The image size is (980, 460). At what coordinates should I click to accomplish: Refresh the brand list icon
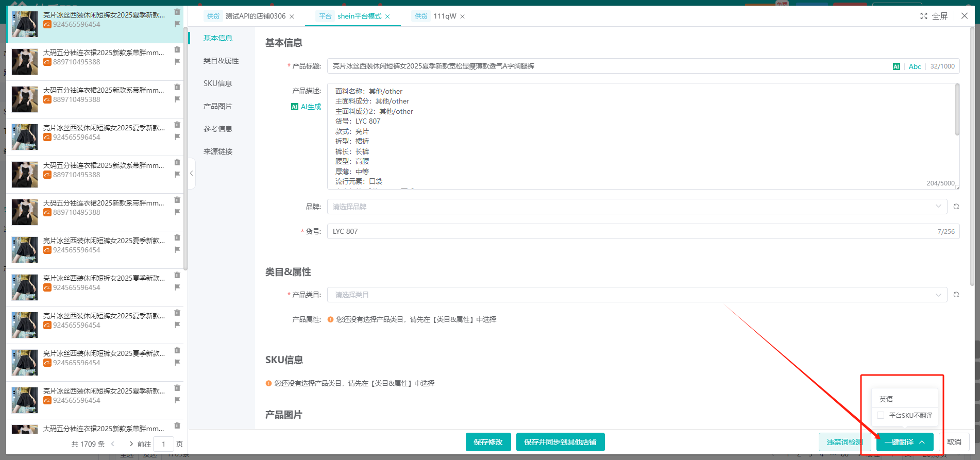pyautogui.click(x=956, y=207)
